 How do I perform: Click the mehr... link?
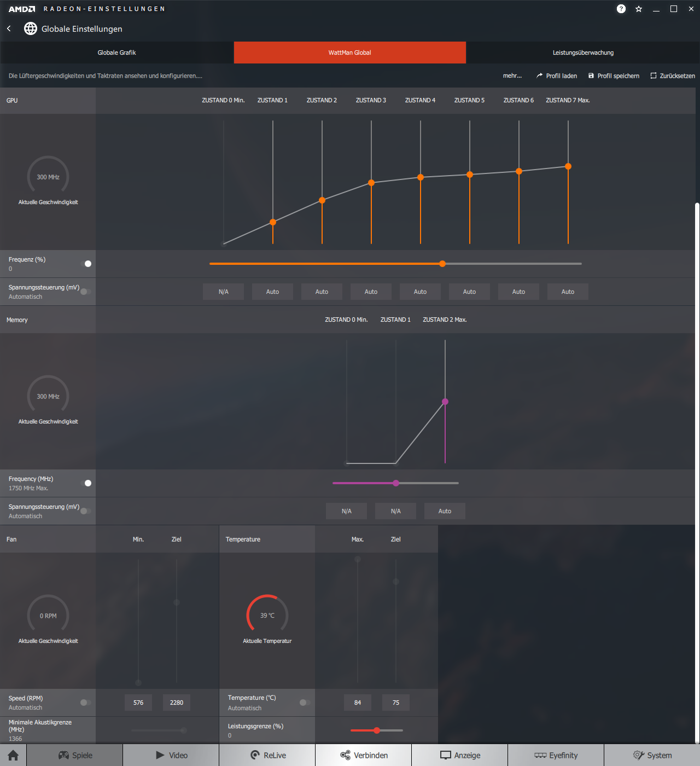(512, 76)
